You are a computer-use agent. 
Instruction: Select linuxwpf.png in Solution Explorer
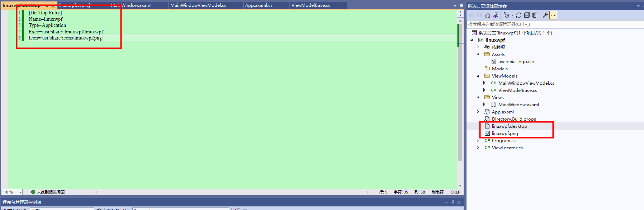[505, 133]
